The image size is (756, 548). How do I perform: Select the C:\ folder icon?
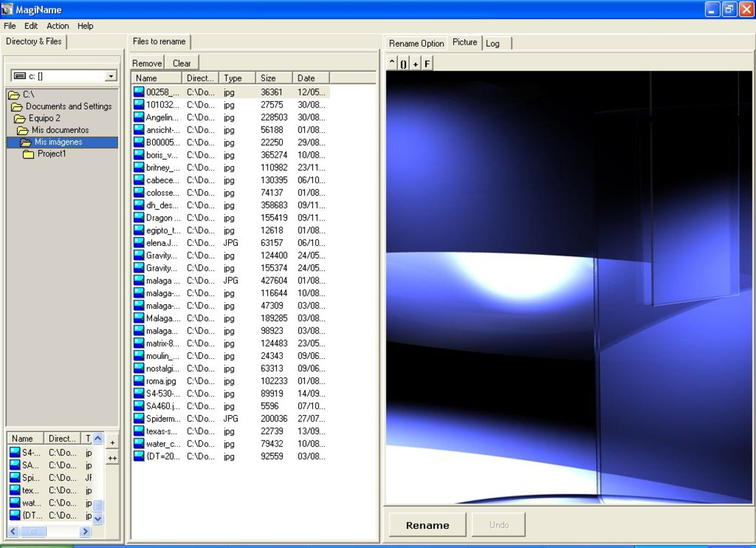pyautogui.click(x=14, y=95)
